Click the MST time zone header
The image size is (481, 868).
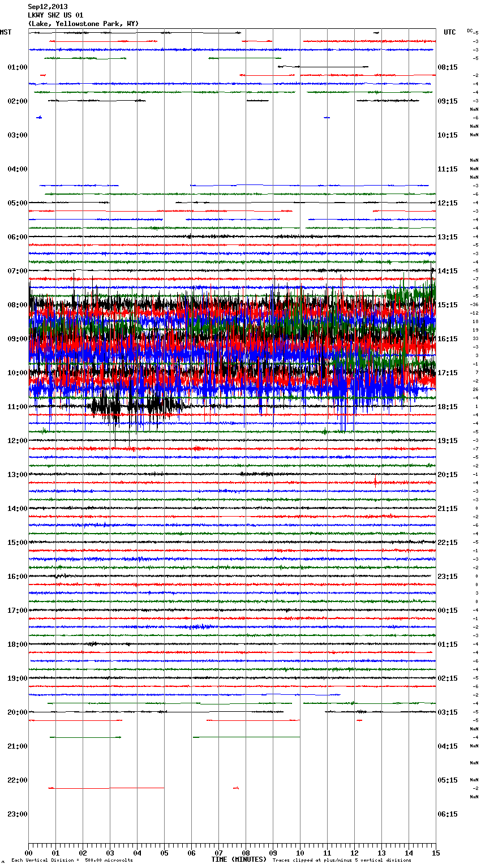point(6,32)
